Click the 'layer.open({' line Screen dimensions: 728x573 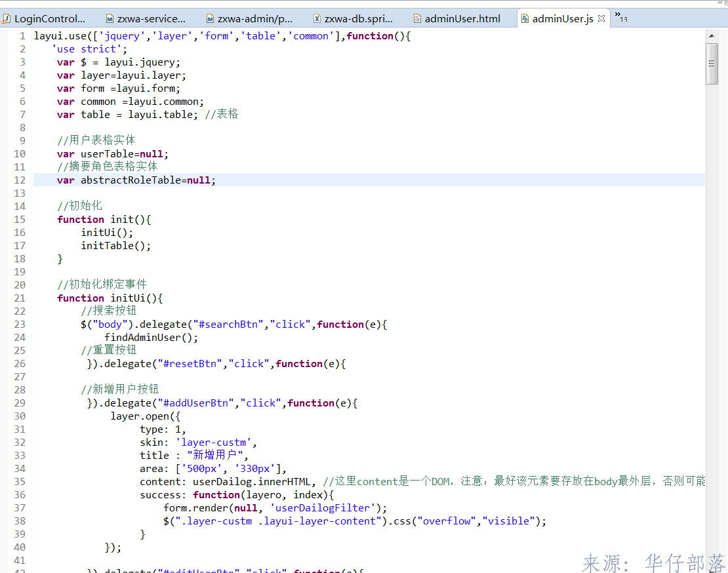146,416
